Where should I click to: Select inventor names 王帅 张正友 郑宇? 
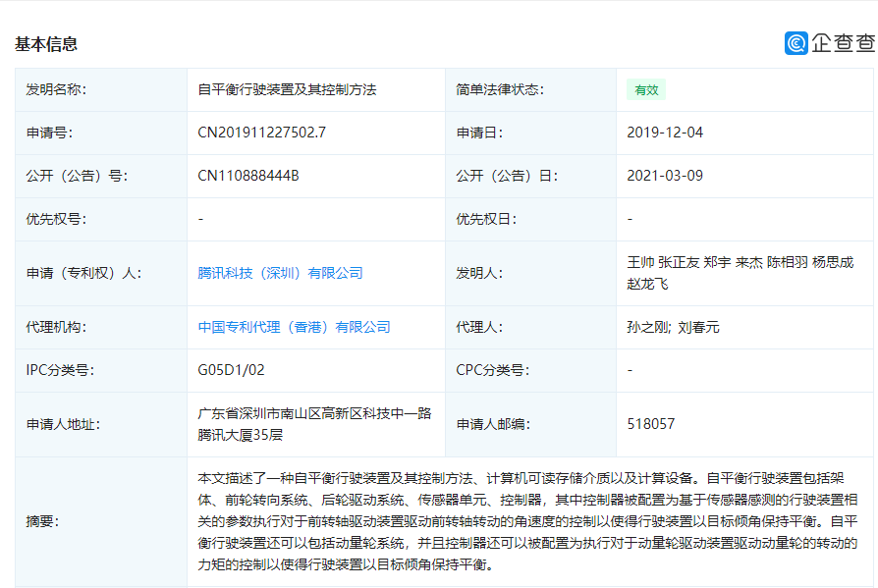coord(679,262)
